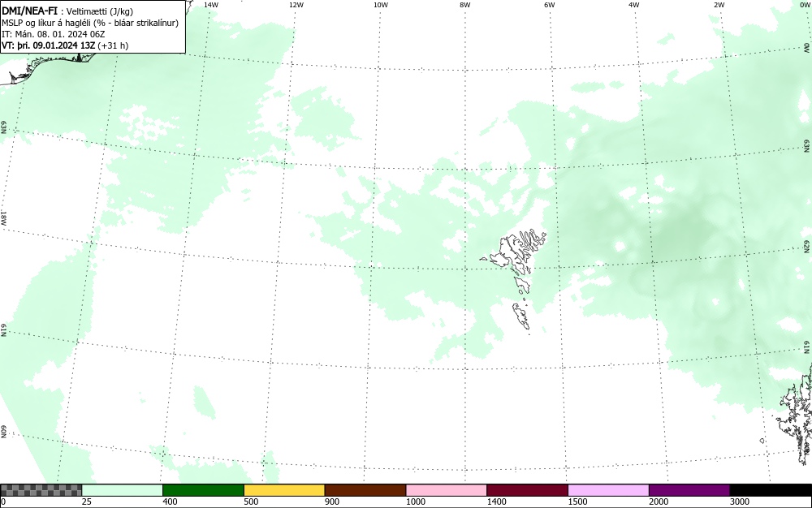Click the 'IT: Mán. 08. 01. 2024 06Z' line
This screenshot has height=508, width=812.
pyautogui.click(x=53, y=34)
